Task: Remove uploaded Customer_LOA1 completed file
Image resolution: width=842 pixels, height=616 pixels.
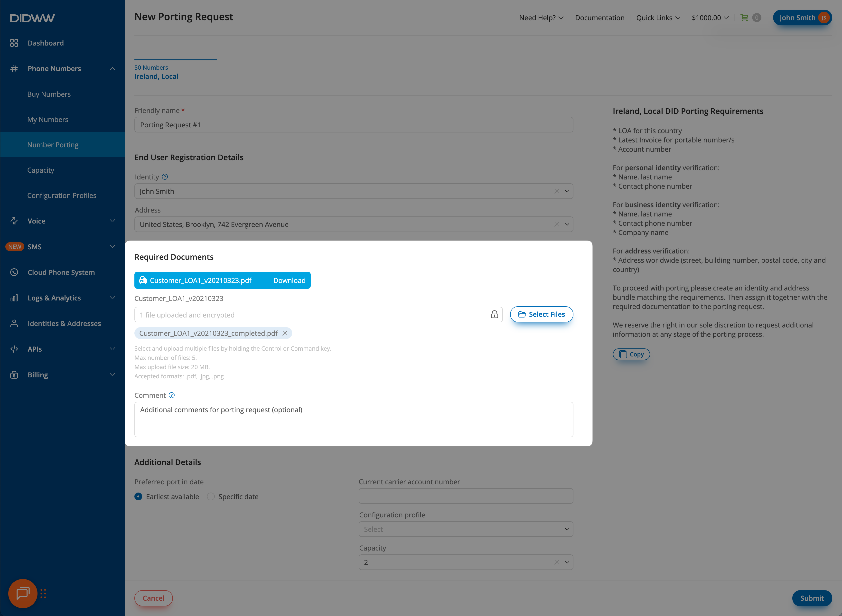Action: (285, 333)
